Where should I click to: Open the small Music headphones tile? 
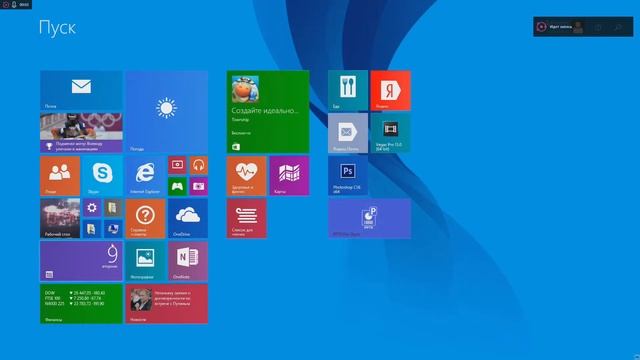tap(198, 165)
